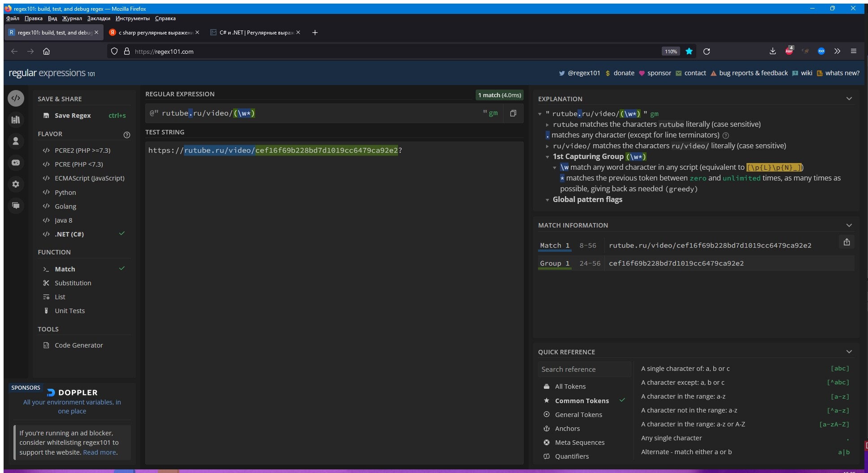This screenshot has width=868, height=473.
Task: Export matches icon in Match Information
Action: 846,242
